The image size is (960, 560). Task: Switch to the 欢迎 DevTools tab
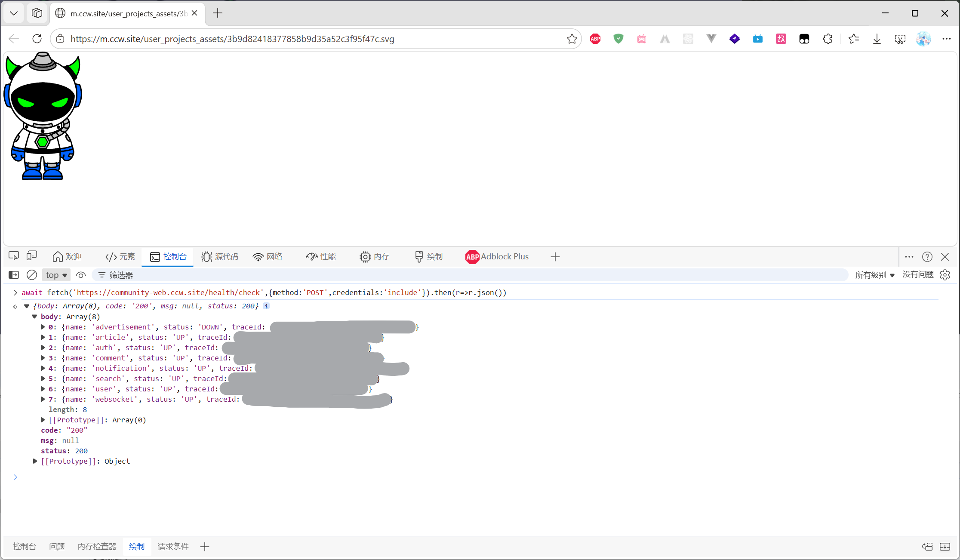tap(67, 257)
